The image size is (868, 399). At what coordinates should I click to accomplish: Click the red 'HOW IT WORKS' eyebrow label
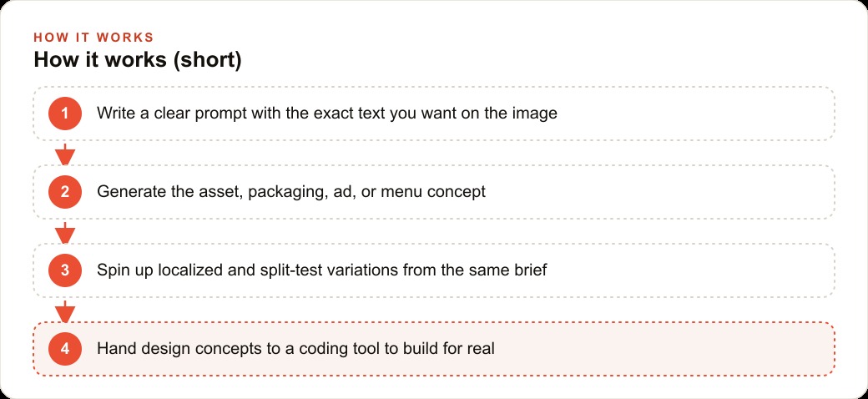[x=93, y=38]
